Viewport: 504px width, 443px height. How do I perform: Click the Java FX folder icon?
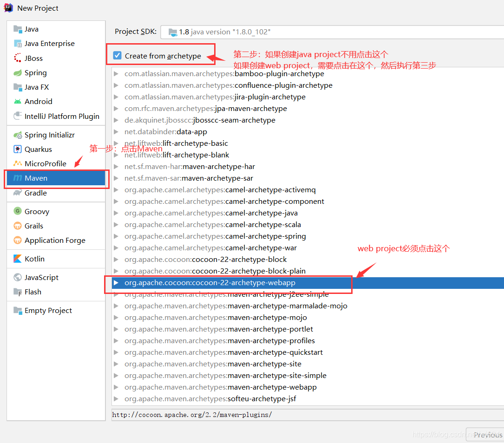[x=18, y=87]
